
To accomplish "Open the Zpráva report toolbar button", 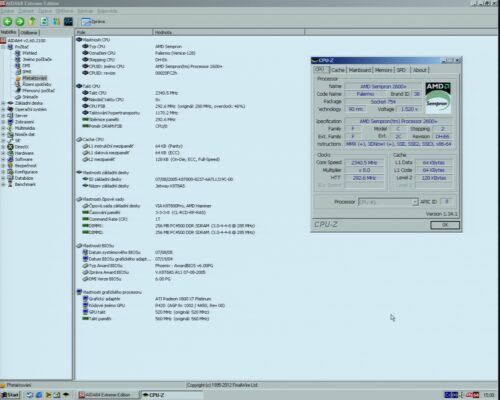I will click(93, 22).
